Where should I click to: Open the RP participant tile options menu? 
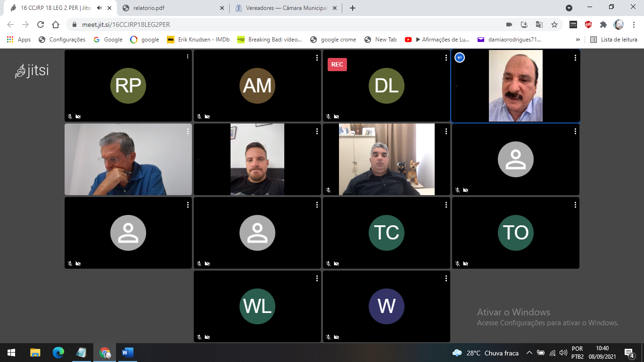[188, 57]
